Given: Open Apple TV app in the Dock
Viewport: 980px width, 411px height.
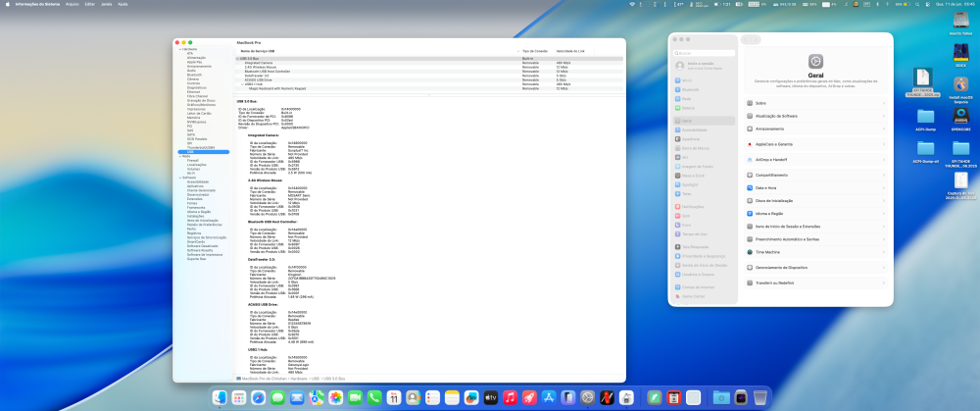Looking at the screenshot, I should [491, 397].
